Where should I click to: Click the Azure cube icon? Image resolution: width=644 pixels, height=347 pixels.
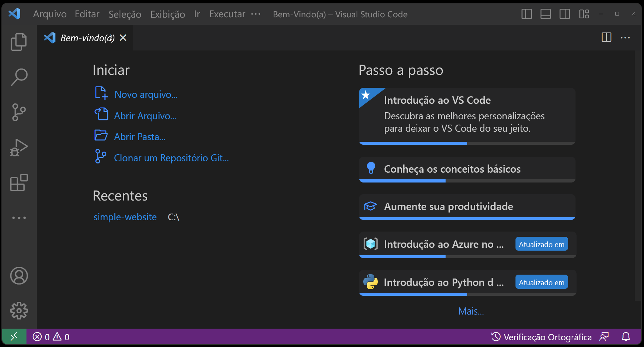click(370, 244)
